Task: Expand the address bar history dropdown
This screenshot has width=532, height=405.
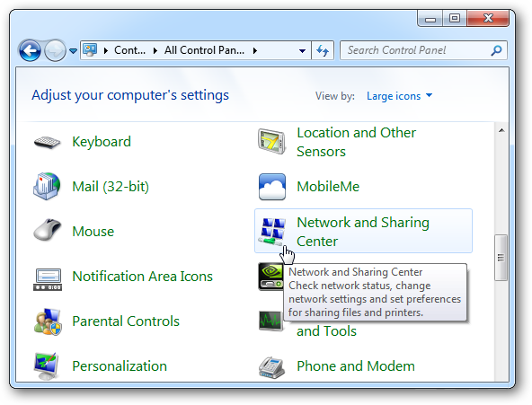Action: tap(302, 51)
